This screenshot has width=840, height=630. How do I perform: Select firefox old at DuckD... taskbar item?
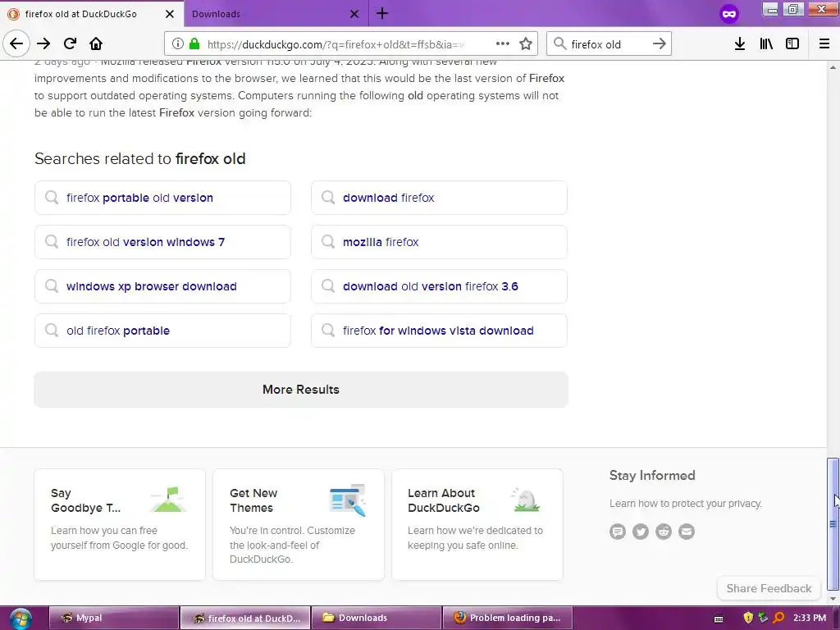coord(244,618)
